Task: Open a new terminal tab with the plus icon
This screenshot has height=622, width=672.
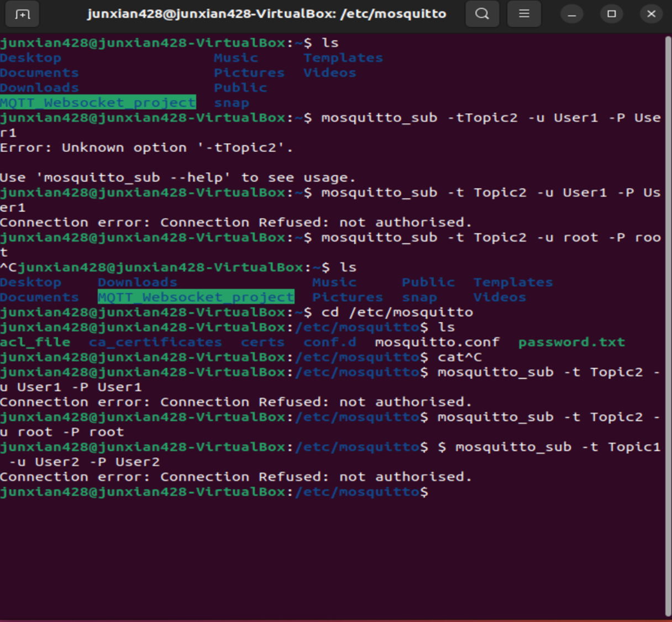Action: click(22, 14)
